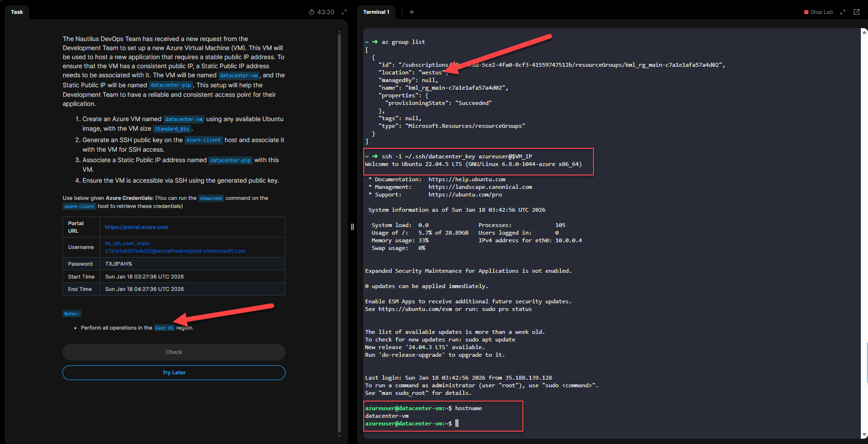
Task: Click 'az group list' command in terminal
Action: 403,42
